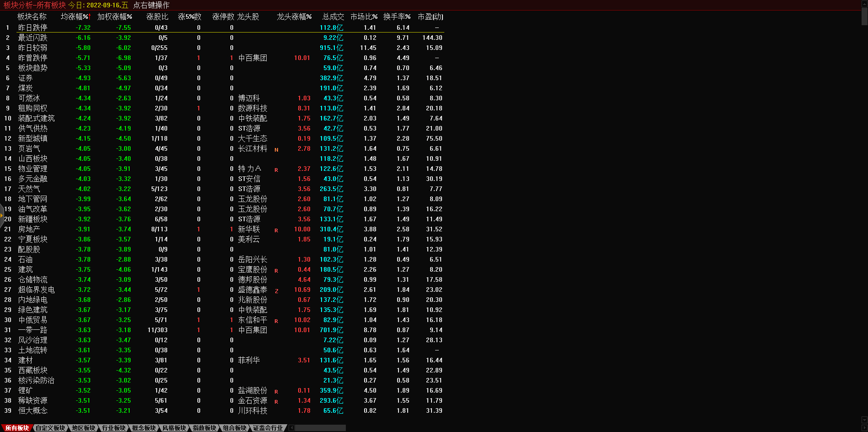Image resolution: width=868 pixels, height=432 pixels.
Task: Switch to 地区板块 tab
Action: pos(83,428)
